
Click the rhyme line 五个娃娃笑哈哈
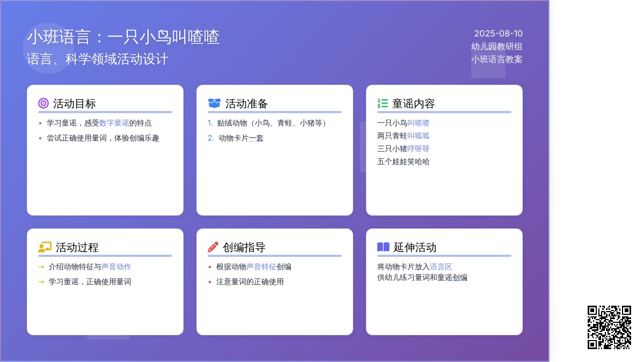coord(404,161)
